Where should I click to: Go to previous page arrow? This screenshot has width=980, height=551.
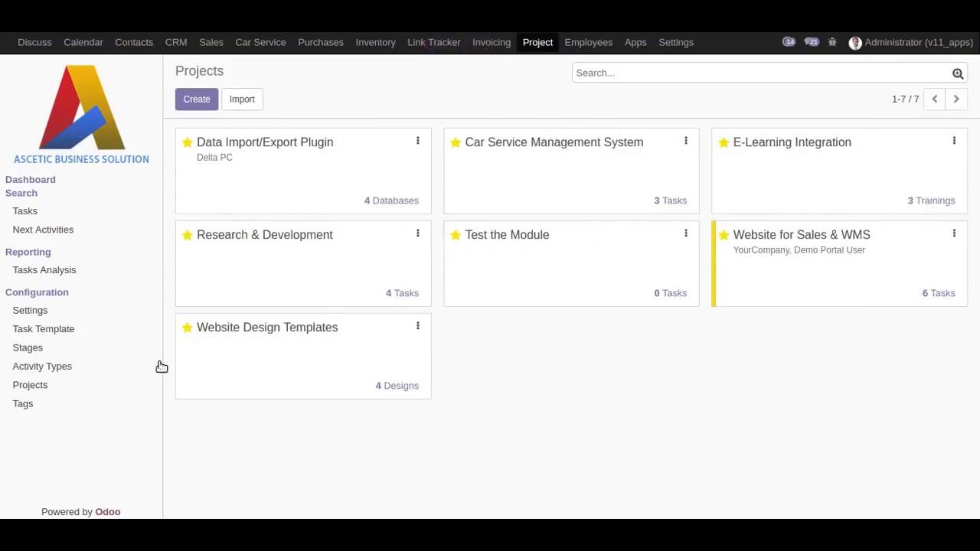[x=935, y=99]
